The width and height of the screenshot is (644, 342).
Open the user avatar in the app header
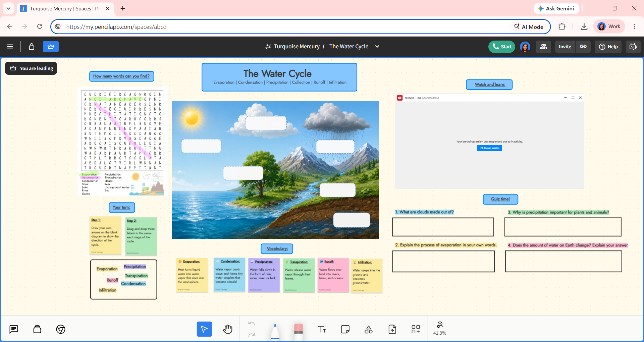click(525, 47)
